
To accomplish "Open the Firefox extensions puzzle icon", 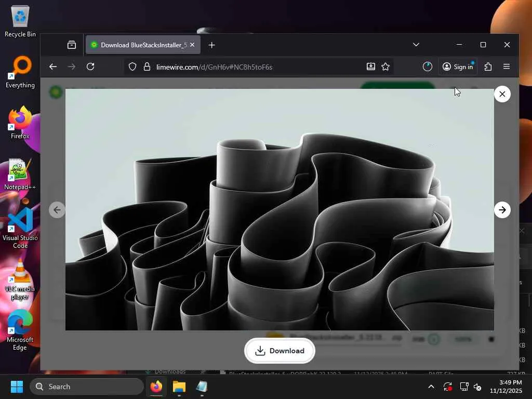I will (488, 66).
